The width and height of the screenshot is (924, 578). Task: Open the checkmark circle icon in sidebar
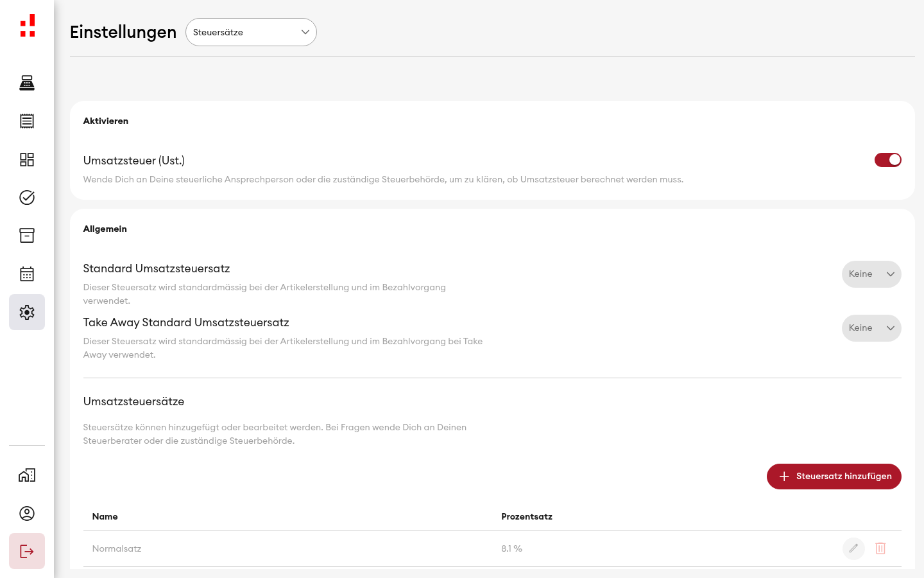pyautogui.click(x=27, y=197)
